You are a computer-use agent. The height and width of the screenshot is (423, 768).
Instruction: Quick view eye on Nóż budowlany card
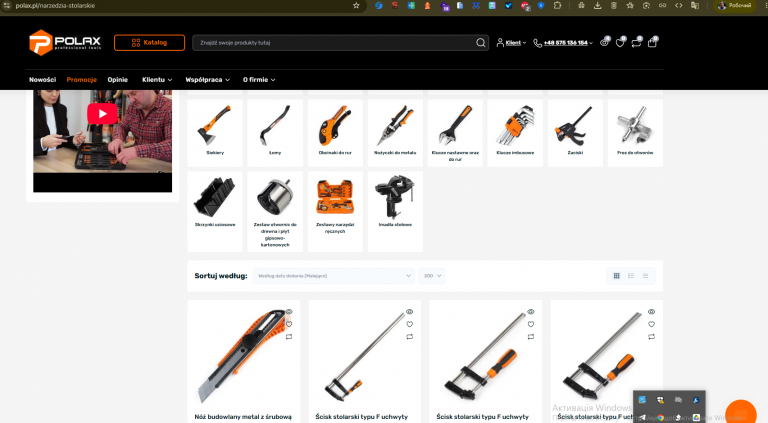tap(289, 312)
